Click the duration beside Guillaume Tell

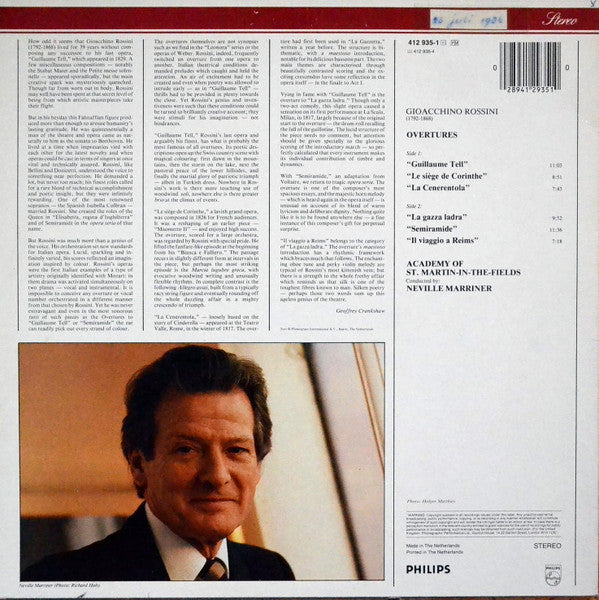556,166
